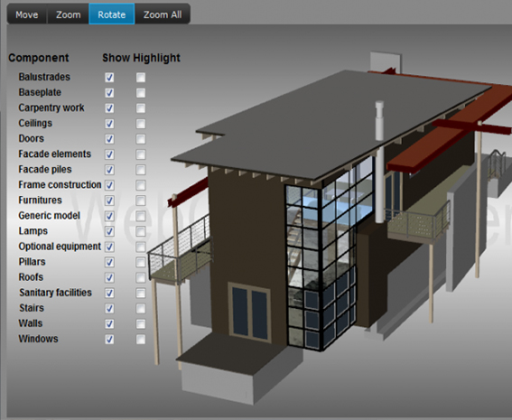Uncheck Show for Ceilings
Viewport: 512px width, 420px height.
pos(109,124)
